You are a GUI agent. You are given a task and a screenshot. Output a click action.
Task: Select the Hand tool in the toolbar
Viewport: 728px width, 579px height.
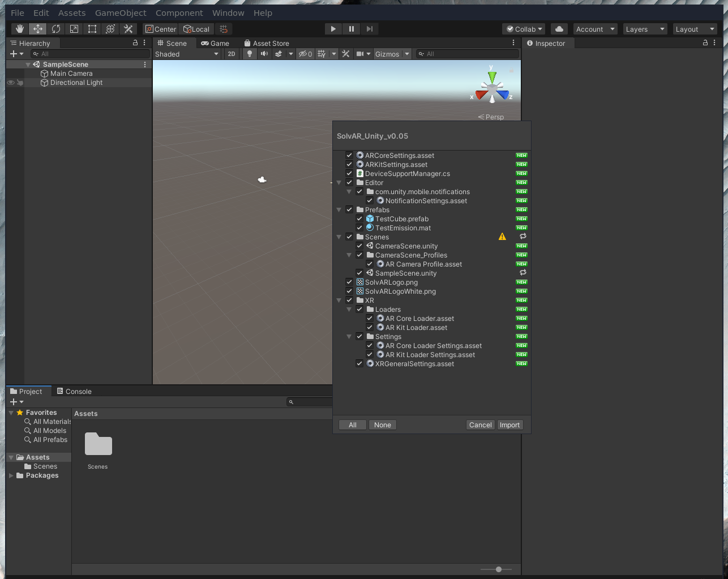click(20, 29)
